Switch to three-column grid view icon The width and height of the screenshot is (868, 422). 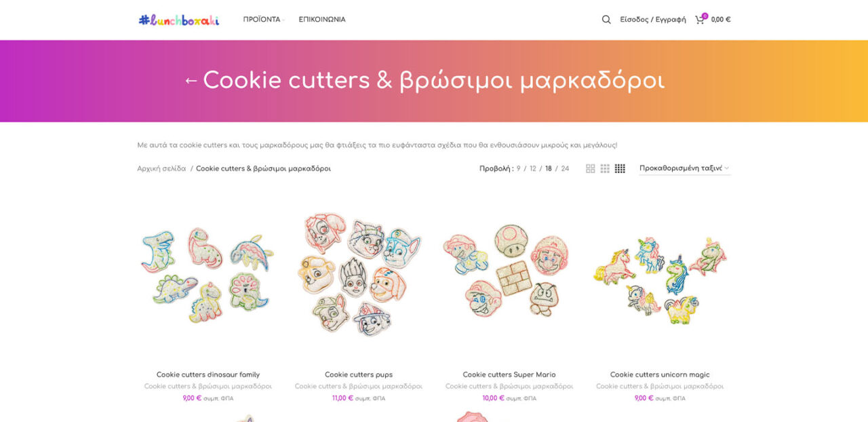tap(605, 168)
